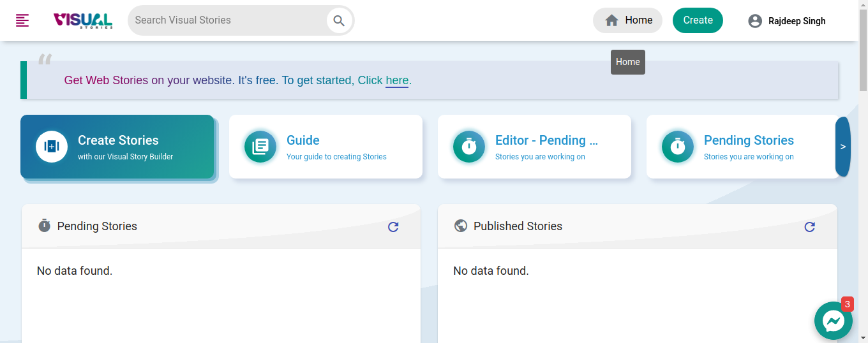Click the scrollbar down arrow
The height and width of the screenshot is (343, 868).
863,338
